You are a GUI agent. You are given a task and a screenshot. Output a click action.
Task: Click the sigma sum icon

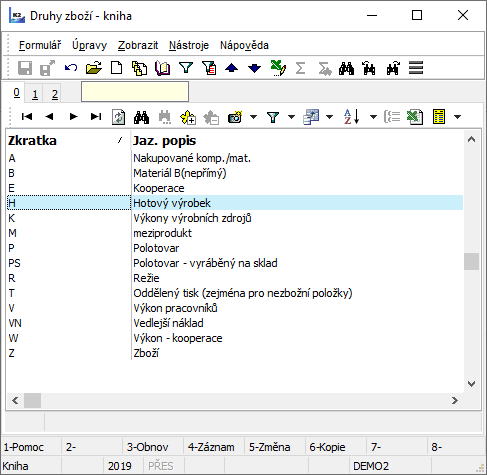click(x=300, y=68)
